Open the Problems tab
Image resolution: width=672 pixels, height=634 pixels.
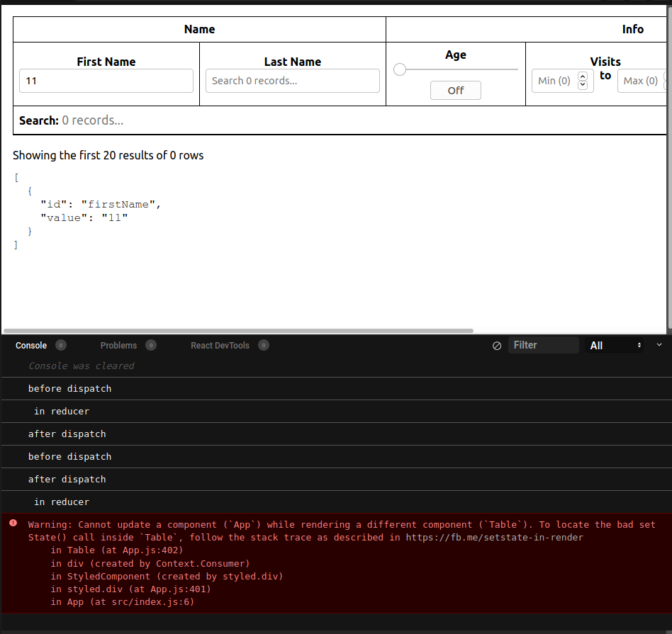coord(118,345)
